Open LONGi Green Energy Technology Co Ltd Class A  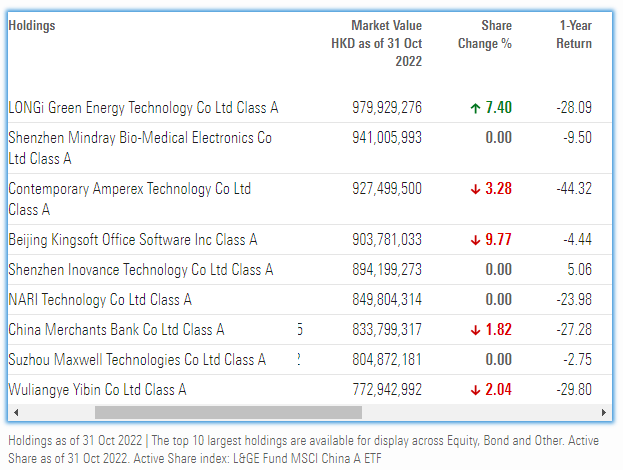[x=143, y=108]
